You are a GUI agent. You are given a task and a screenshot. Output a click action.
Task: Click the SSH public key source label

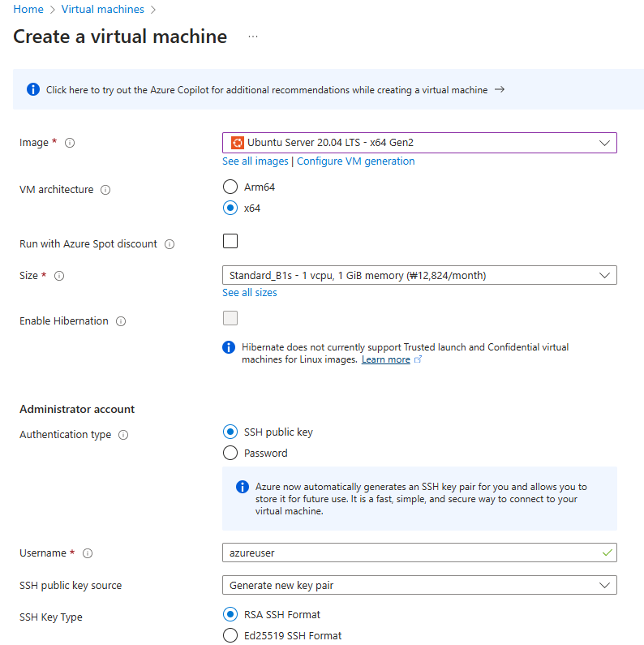71,585
